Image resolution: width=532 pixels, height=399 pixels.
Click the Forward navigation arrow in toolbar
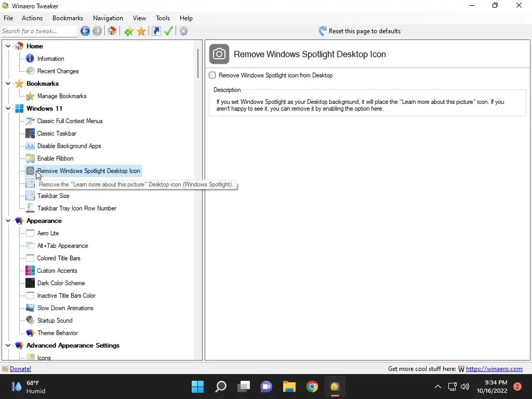click(97, 31)
